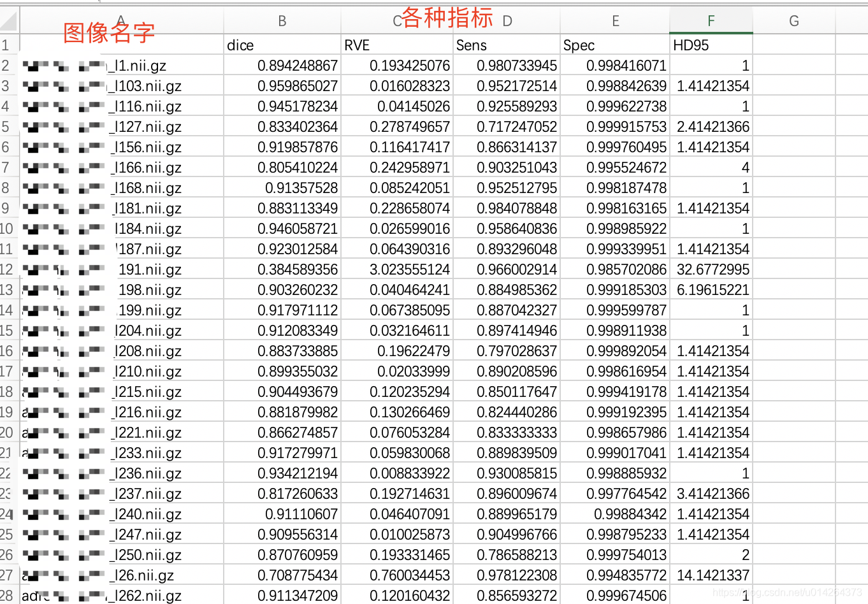Select dice value 0.946058721
This screenshot has height=604, width=868.
(282, 229)
